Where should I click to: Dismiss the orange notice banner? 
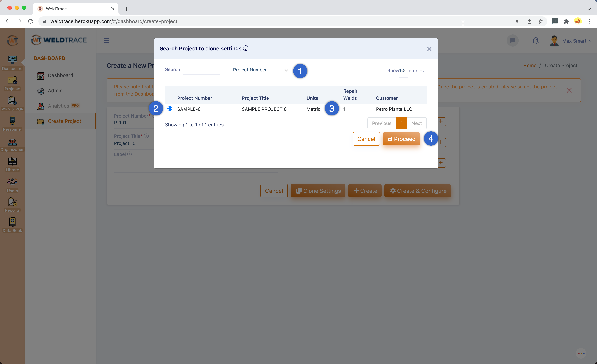pos(569,90)
